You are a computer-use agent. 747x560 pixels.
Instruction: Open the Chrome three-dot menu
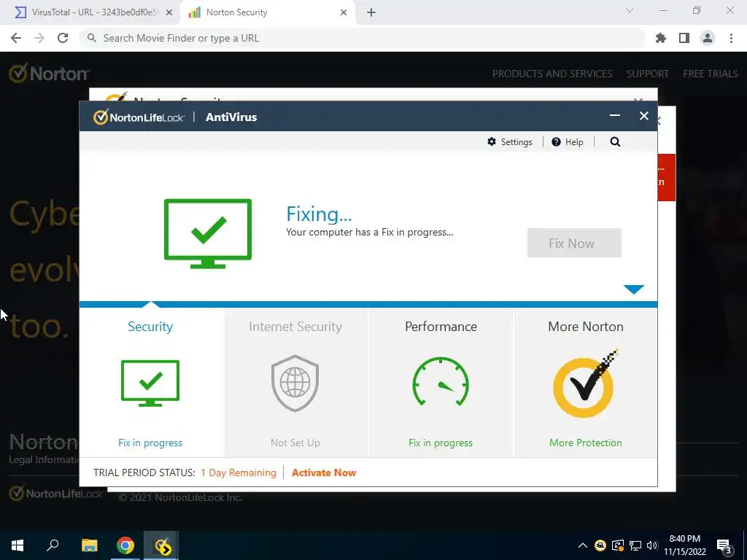tap(731, 38)
